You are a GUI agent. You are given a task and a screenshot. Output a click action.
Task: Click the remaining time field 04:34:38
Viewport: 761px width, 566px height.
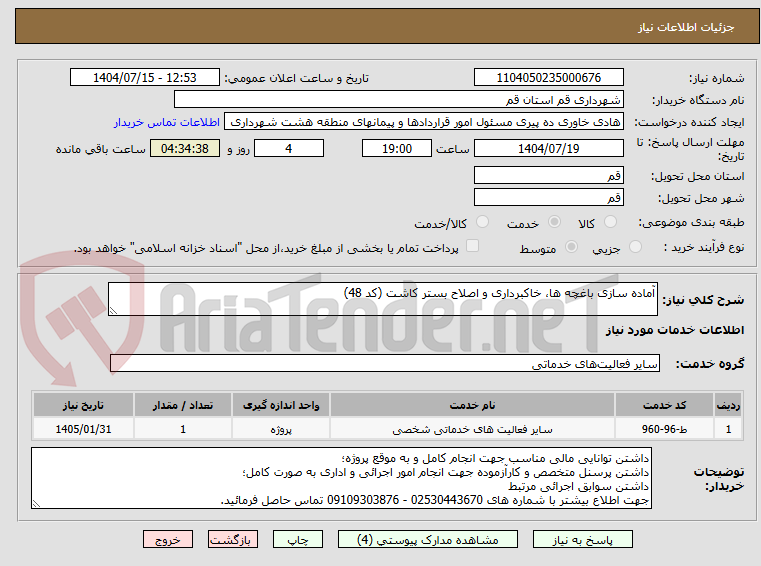tap(185, 148)
